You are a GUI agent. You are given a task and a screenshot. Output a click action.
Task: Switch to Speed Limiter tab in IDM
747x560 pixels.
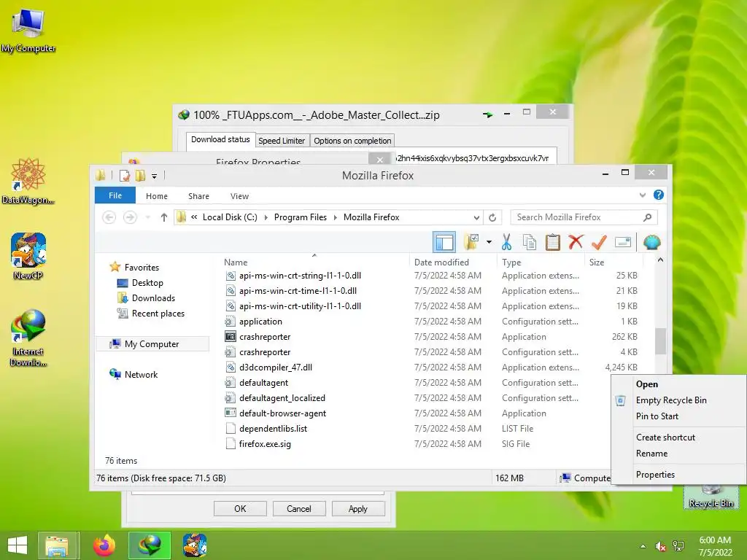pos(282,141)
